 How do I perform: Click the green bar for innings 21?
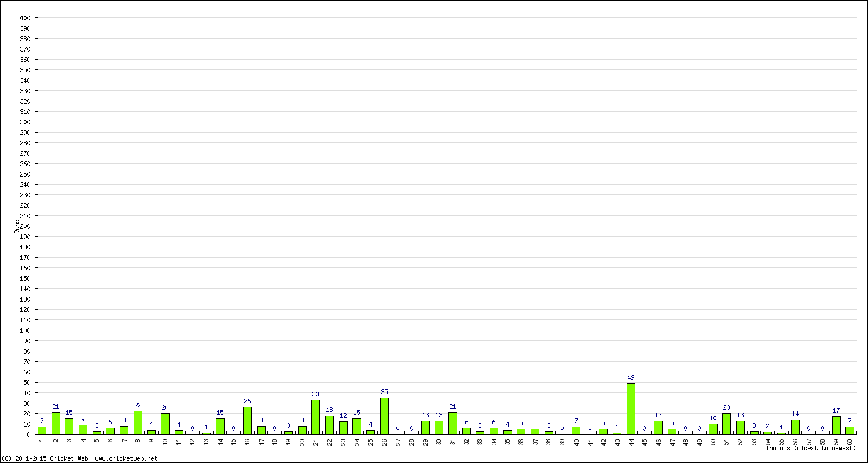pyautogui.click(x=315, y=417)
